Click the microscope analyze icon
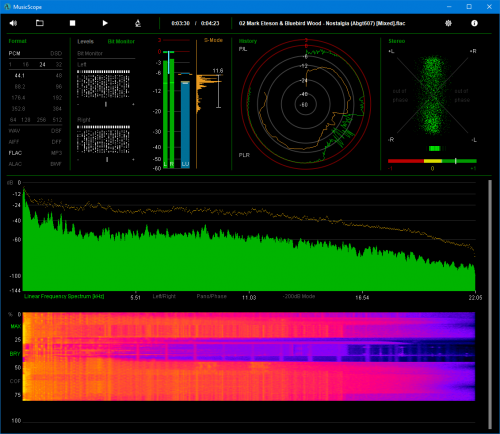Screen dimensions: 500x434 [138, 23]
